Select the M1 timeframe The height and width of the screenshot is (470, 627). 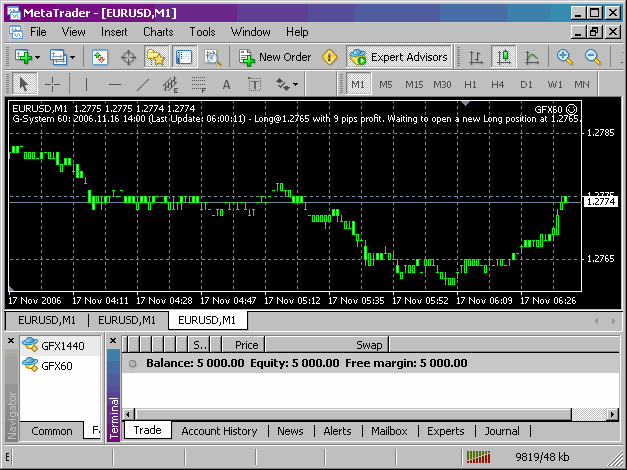point(358,84)
